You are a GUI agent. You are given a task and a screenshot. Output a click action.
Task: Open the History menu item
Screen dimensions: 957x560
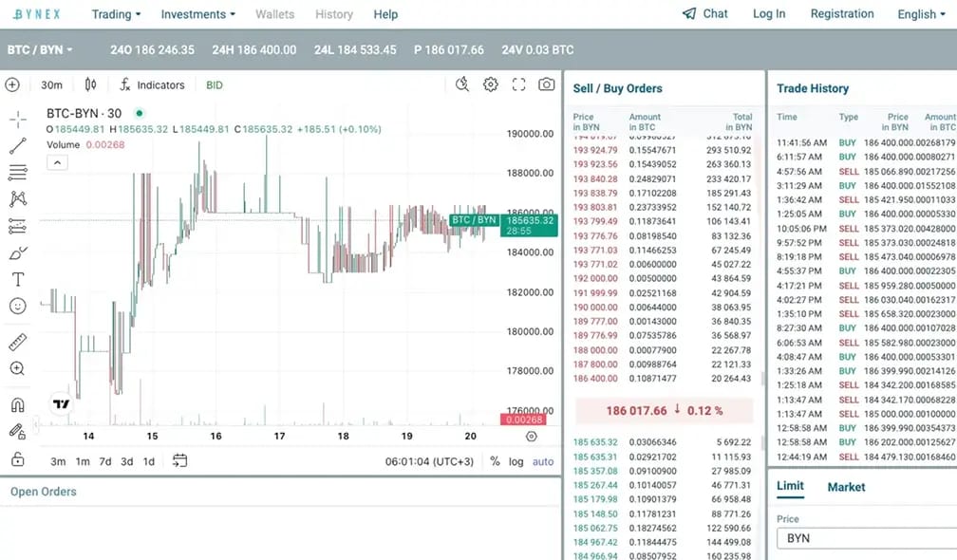coord(334,14)
